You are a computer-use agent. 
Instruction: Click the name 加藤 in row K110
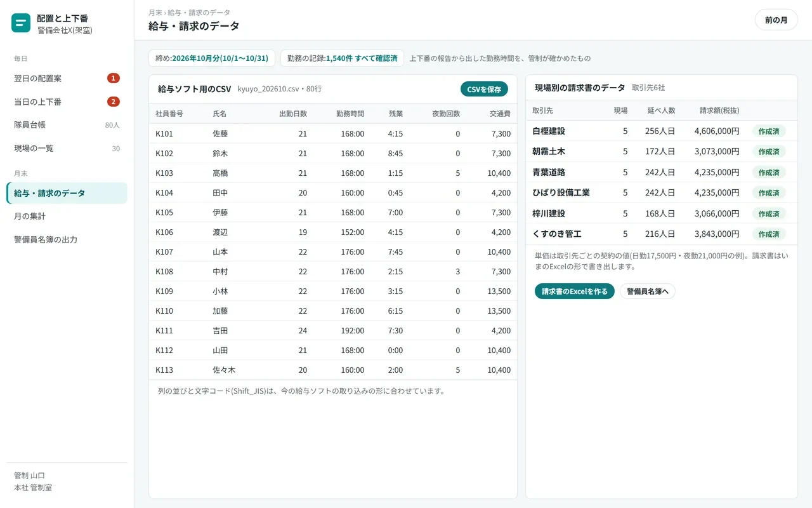pos(220,311)
